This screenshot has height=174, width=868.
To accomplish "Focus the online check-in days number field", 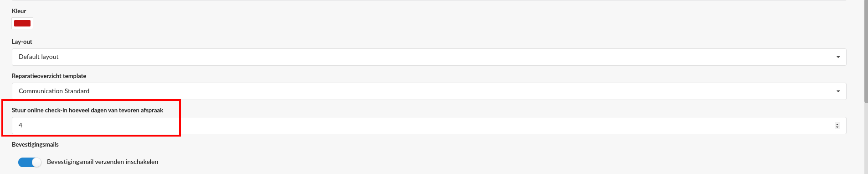I will [x=429, y=126].
